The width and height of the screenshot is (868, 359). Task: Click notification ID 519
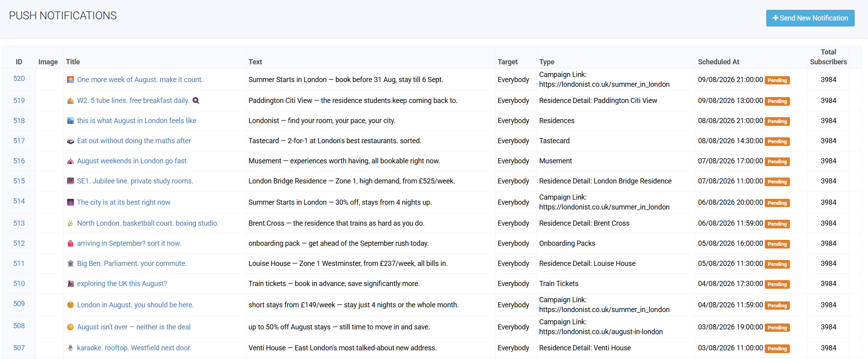point(19,101)
